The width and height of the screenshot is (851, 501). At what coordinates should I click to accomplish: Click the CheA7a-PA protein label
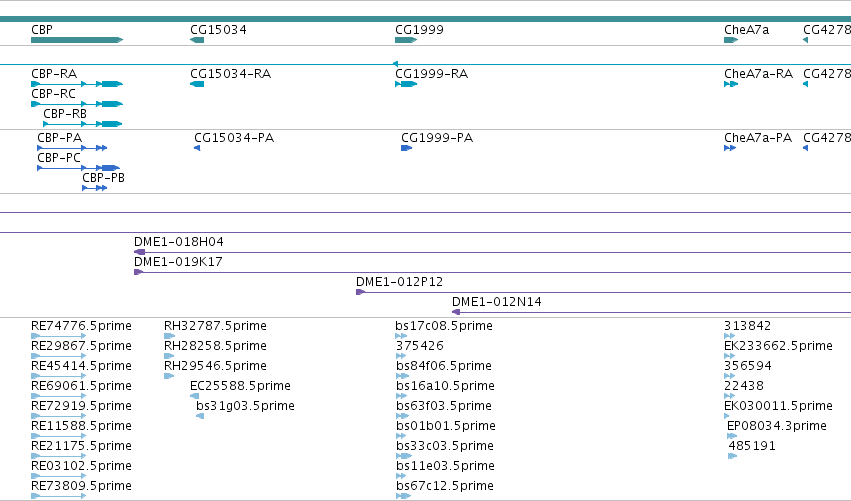pyautogui.click(x=758, y=138)
